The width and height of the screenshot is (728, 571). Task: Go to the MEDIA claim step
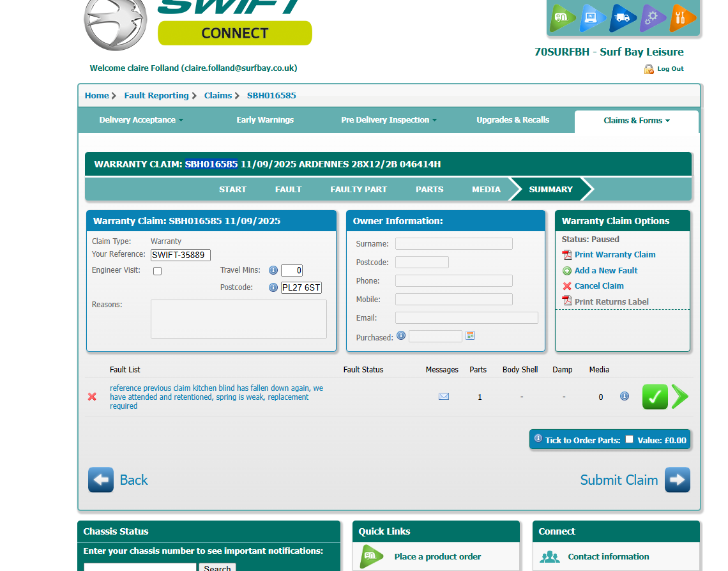coord(486,190)
